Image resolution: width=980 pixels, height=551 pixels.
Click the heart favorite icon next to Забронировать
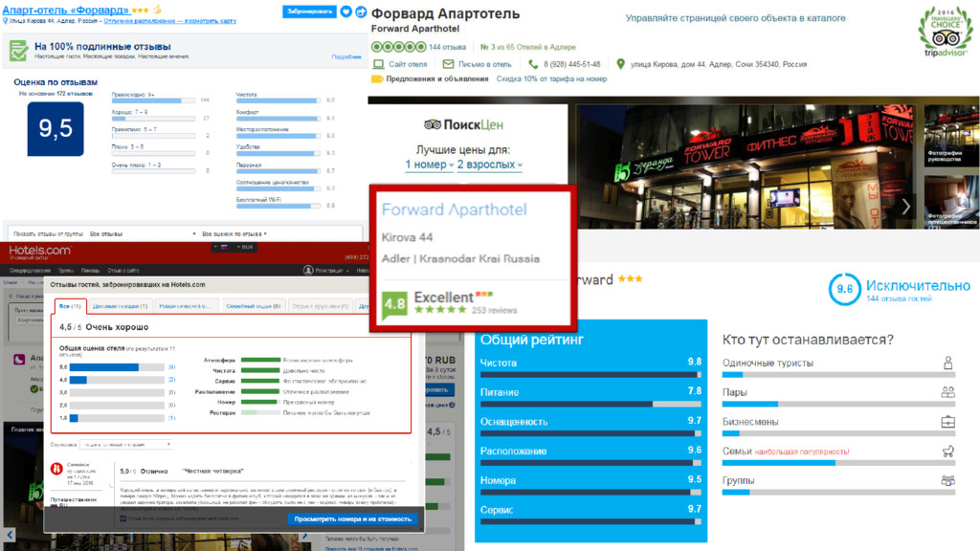(x=345, y=11)
